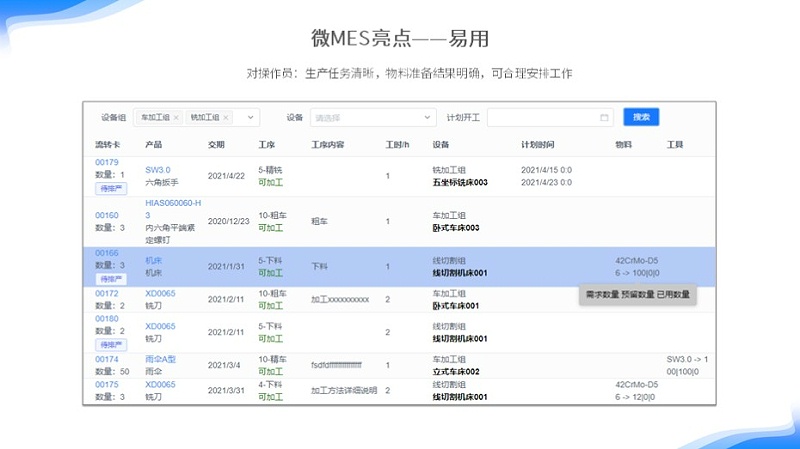The width and height of the screenshot is (800, 449).
Task: Open flow card 00172 link
Action: 107,293
